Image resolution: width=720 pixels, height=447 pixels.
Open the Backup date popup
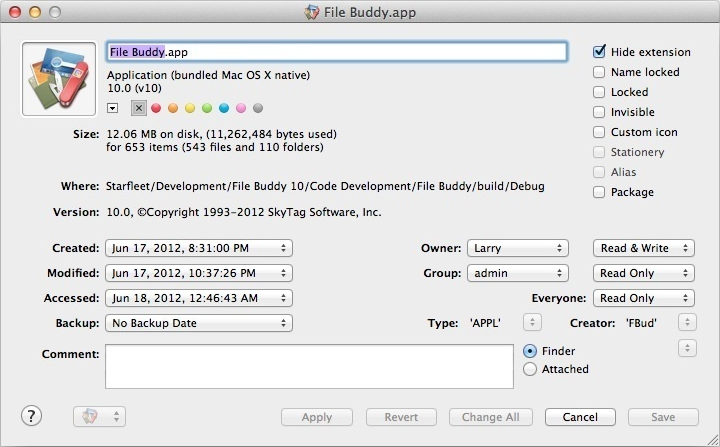point(199,323)
